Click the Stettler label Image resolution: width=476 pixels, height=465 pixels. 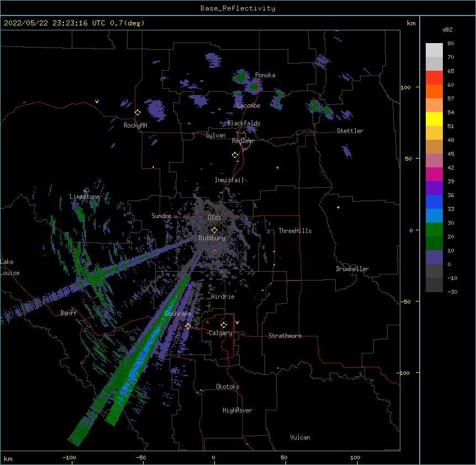tap(350, 131)
